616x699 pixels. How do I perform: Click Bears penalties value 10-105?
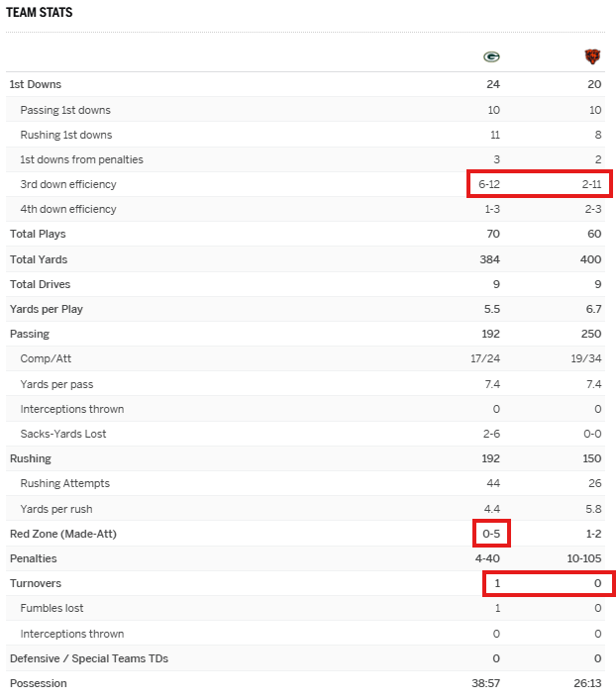click(x=585, y=559)
